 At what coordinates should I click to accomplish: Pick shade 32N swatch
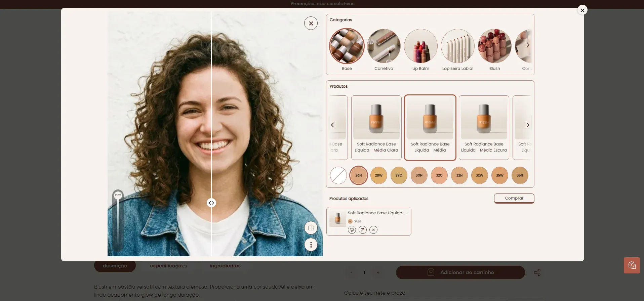[x=459, y=175]
